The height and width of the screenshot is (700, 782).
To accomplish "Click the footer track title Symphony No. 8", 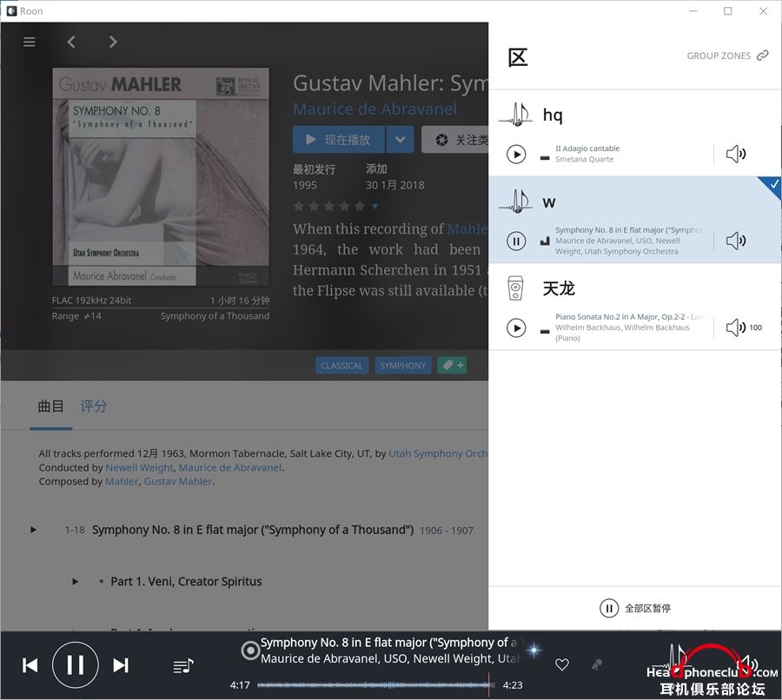I will pyautogui.click(x=392, y=643).
